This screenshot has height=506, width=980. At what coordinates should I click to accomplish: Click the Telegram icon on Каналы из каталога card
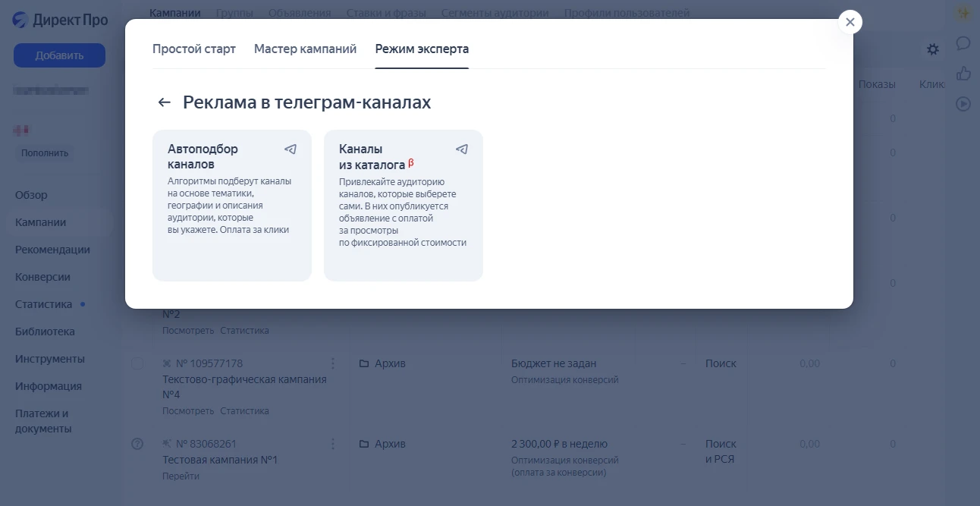point(462,149)
